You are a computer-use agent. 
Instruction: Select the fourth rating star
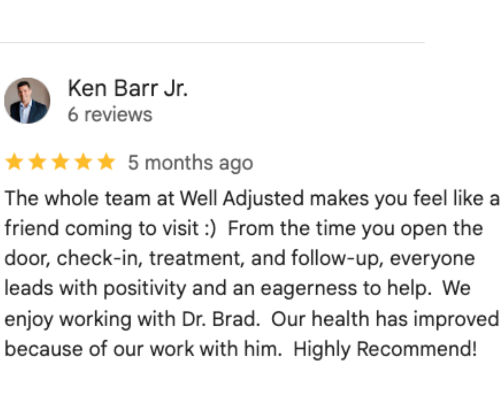83,162
